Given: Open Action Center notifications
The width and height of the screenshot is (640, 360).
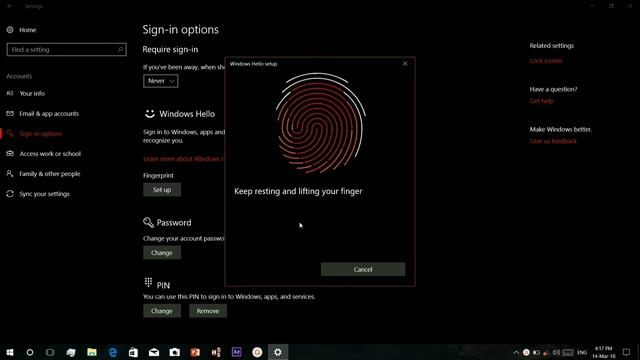Looking at the screenshot, I should 627,353.
